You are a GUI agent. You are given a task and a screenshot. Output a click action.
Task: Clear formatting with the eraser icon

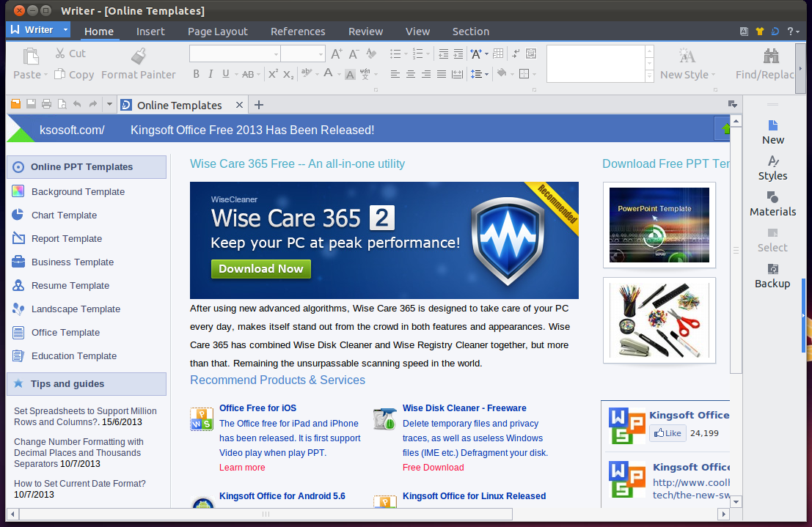(x=371, y=54)
